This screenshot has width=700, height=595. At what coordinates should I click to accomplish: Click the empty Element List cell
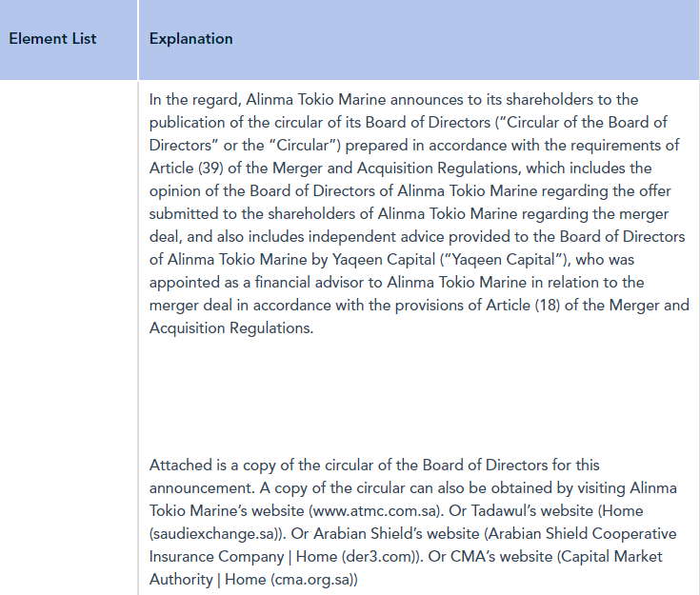click(x=69, y=337)
